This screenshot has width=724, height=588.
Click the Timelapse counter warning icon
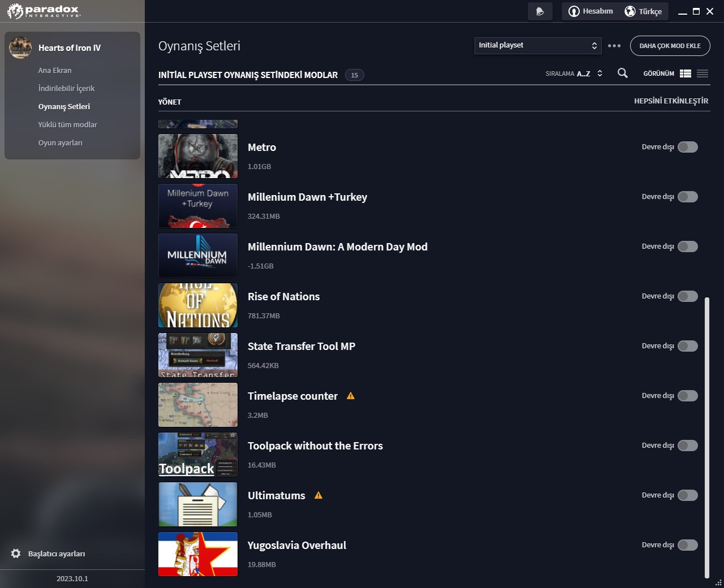click(351, 396)
